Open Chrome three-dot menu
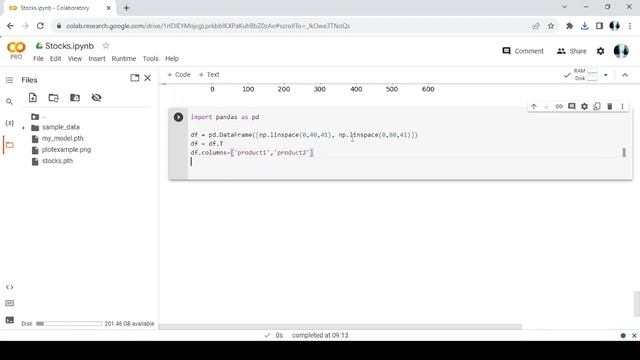640x360 pixels. pos(630,26)
